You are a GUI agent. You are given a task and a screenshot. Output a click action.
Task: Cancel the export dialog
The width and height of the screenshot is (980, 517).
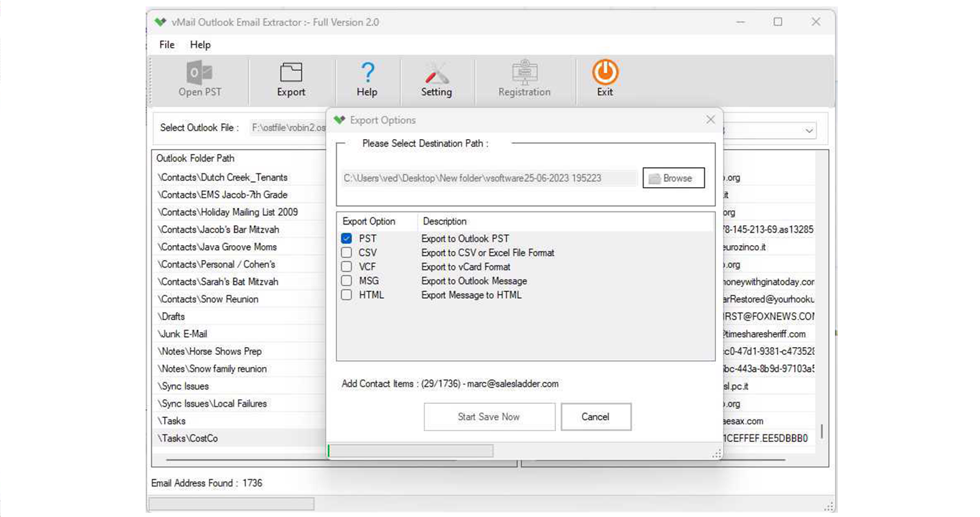595,417
